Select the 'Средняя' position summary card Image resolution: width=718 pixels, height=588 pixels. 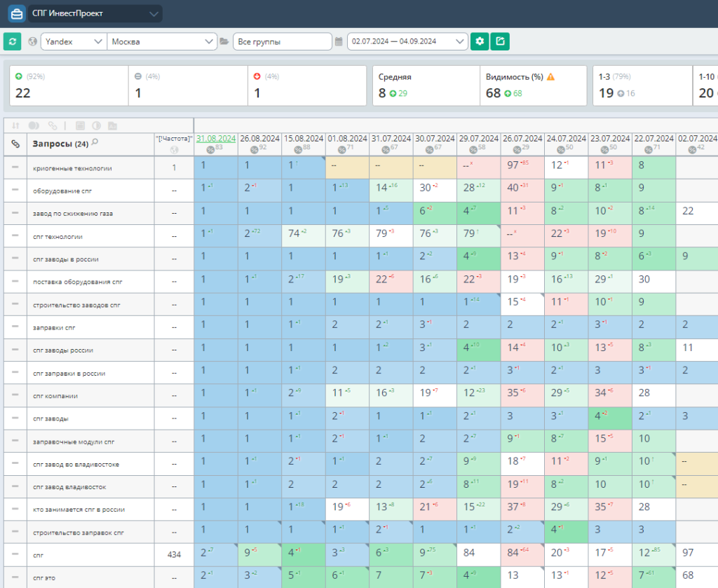pyautogui.click(x=426, y=86)
